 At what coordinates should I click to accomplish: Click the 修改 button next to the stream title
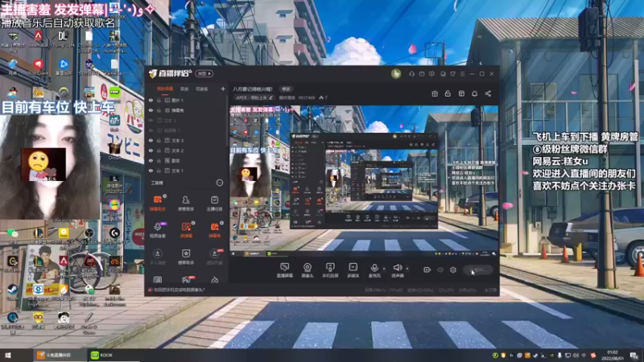(x=287, y=89)
